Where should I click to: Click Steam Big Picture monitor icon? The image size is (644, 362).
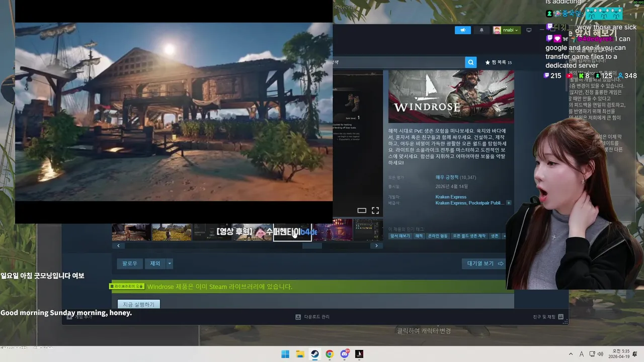tap(529, 30)
